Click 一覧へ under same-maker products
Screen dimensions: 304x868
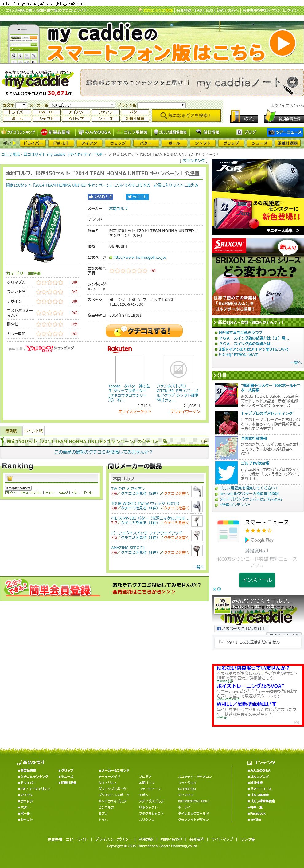[x=198, y=567]
